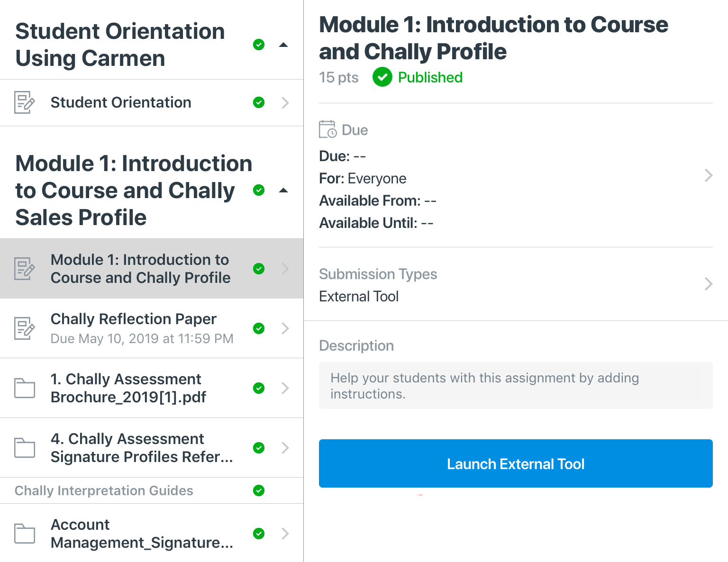Click chevron on Chally Assessment Brochure row
728x562 pixels.
[x=285, y=388]
